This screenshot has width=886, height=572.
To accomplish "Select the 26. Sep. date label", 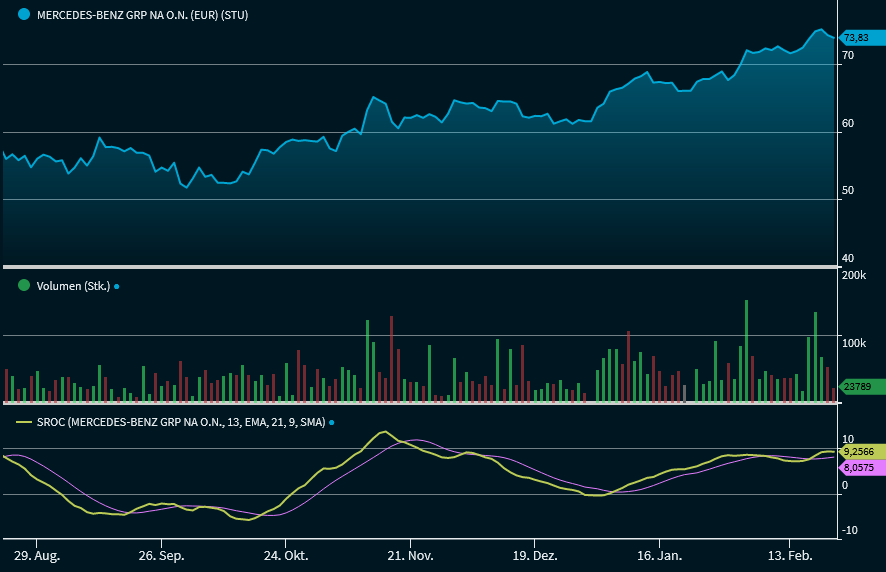I will pos(160,554).
